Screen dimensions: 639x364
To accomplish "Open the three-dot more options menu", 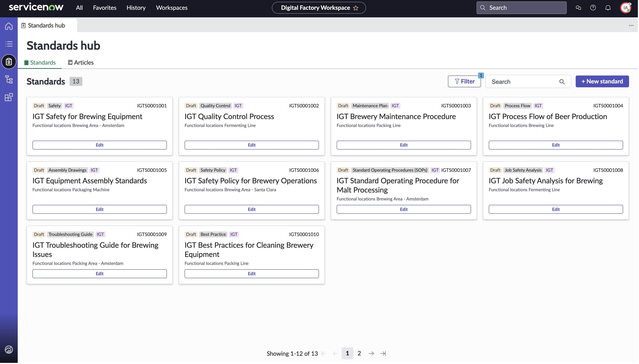I will [631, 25].
